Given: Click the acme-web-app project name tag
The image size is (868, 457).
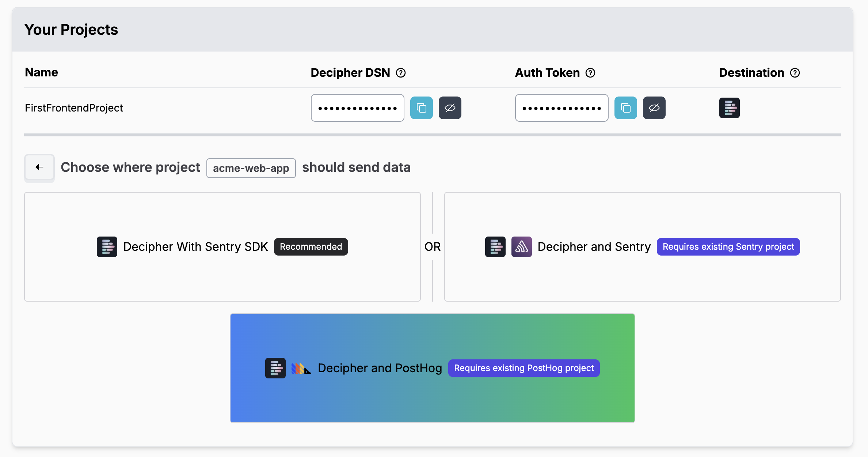Looking at the screenshot, I should pyautogui.click(x=251, y=168).
